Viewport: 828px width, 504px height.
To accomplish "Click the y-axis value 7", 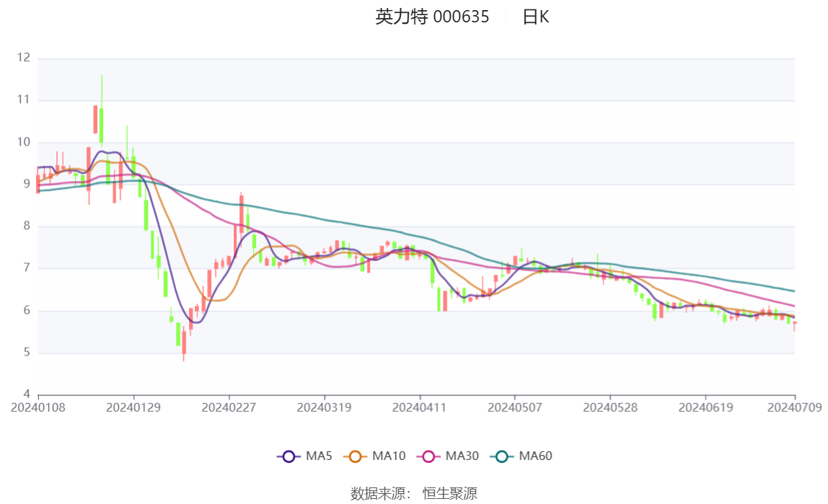I will [27, 268].
